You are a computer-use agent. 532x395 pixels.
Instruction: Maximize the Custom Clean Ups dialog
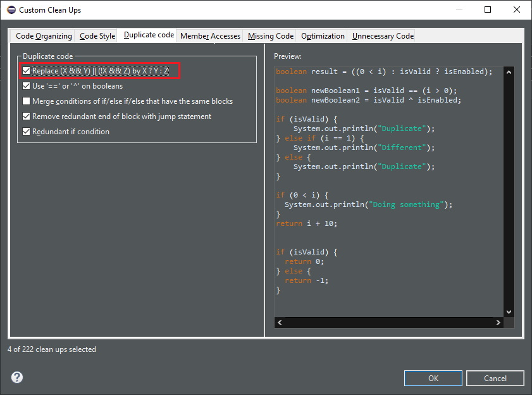pos(488,9)
